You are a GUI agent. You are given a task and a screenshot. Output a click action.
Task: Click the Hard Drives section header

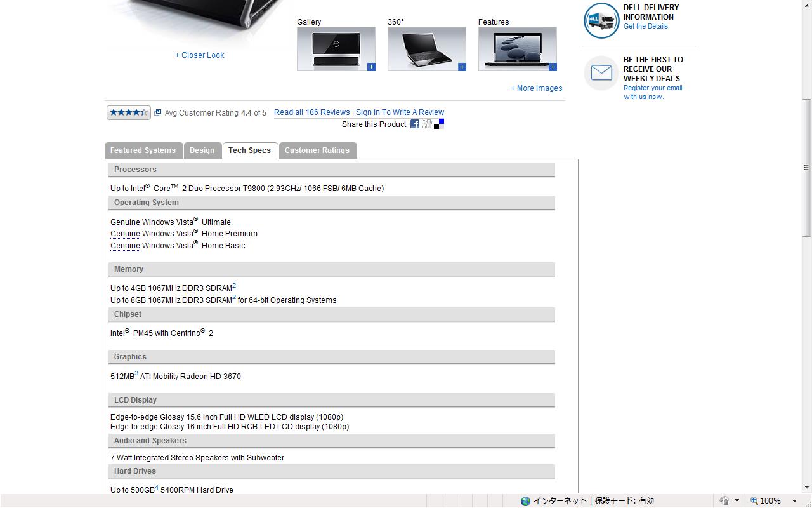coord(332,471)
